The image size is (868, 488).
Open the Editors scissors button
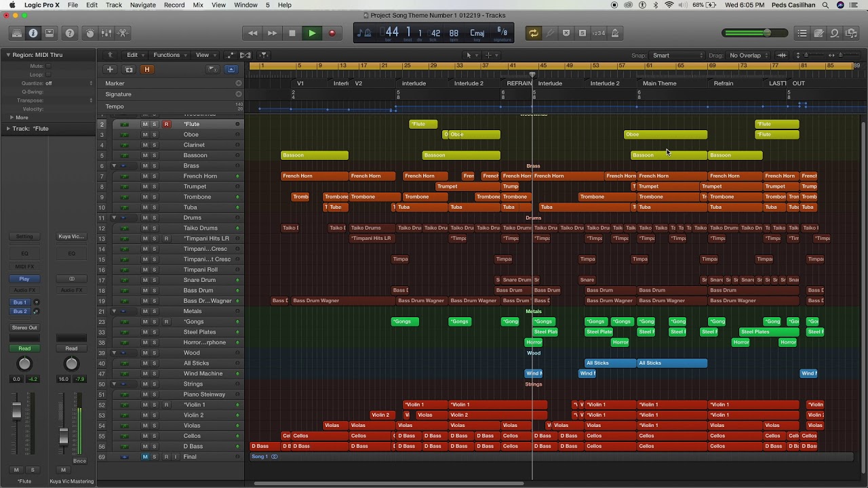123,33
